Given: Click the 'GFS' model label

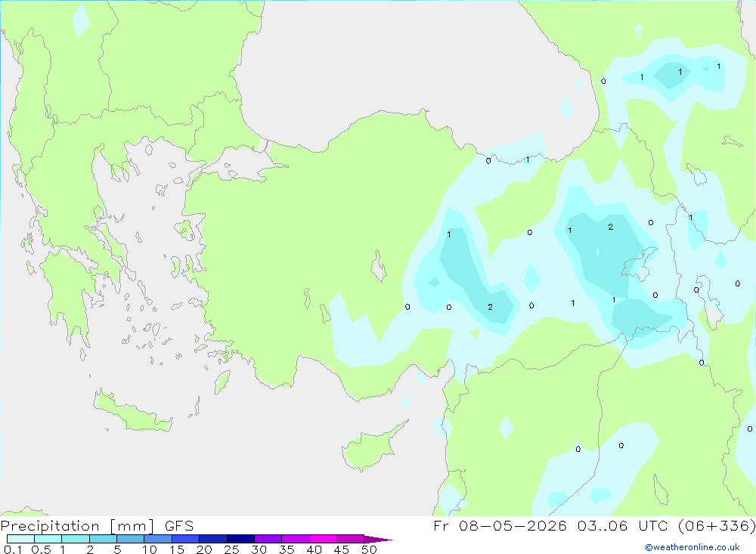Looking at the screenshot, I should [x=179, y=526].
